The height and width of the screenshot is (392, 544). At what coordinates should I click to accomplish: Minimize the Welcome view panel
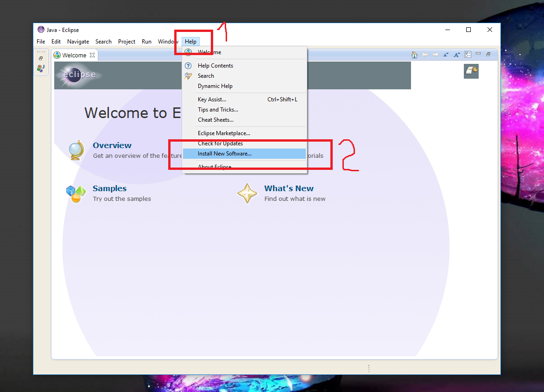click(x=478, y=54)
